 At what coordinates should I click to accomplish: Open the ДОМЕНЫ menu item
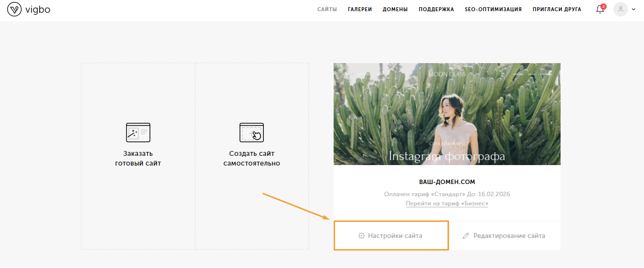click(x=395, y=9)
